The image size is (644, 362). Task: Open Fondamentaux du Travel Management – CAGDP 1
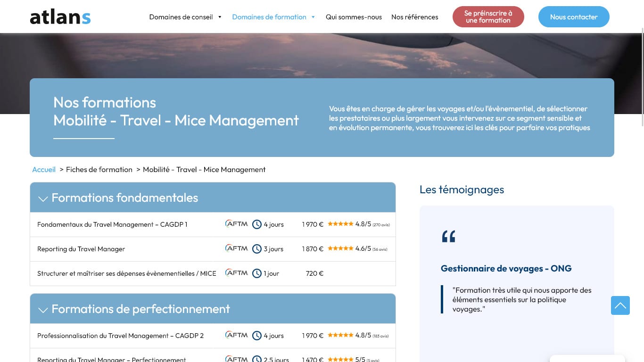tap(112, 224)
